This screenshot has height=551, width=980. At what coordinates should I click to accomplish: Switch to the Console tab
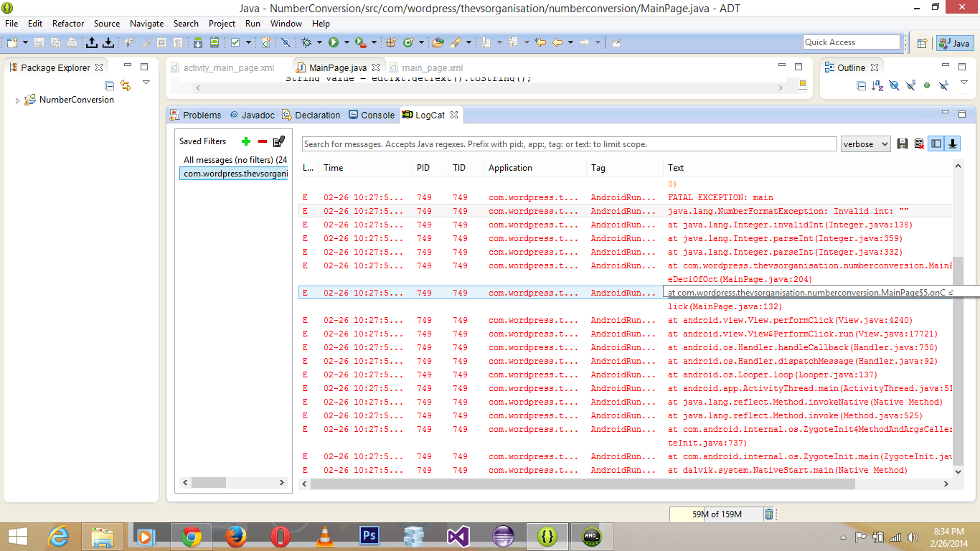pos(372,115)
